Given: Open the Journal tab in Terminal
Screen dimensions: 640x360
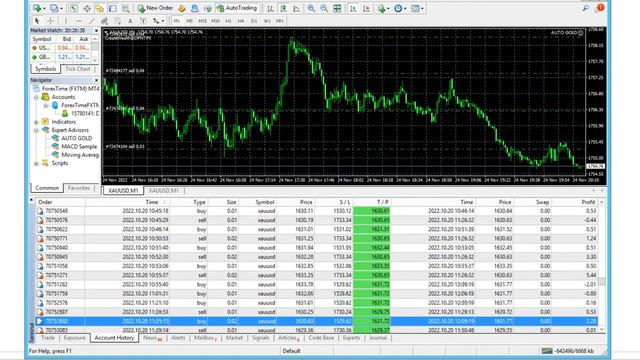Looking at the screenshot, I should point(378,338).
